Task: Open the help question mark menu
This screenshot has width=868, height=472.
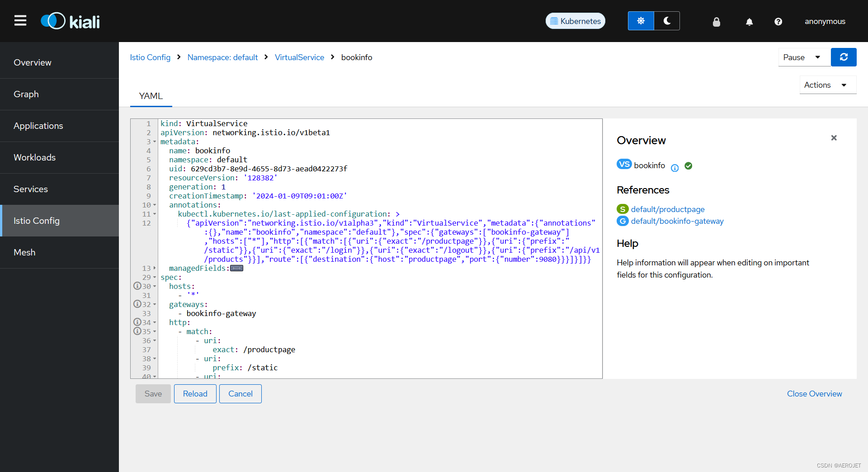Action: (x=778, y=22)
